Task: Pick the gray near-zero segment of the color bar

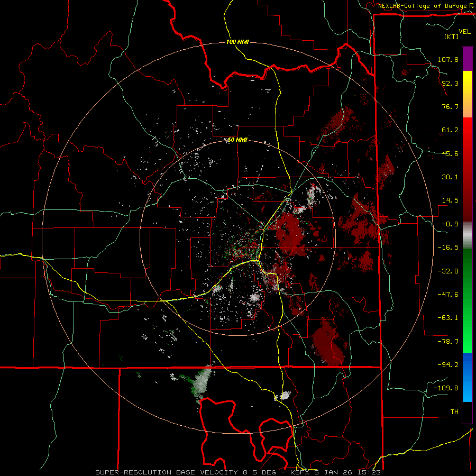Action: (467, 235)
